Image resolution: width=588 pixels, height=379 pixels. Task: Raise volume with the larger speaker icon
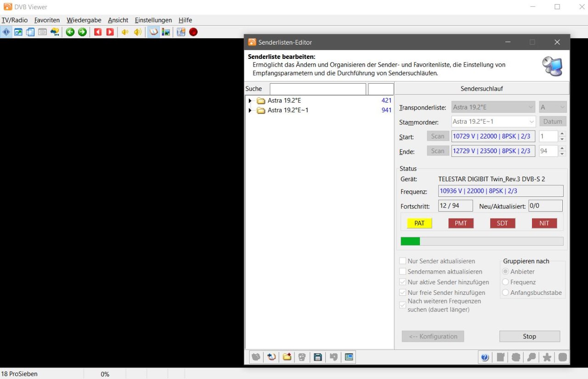pos(137,32)
